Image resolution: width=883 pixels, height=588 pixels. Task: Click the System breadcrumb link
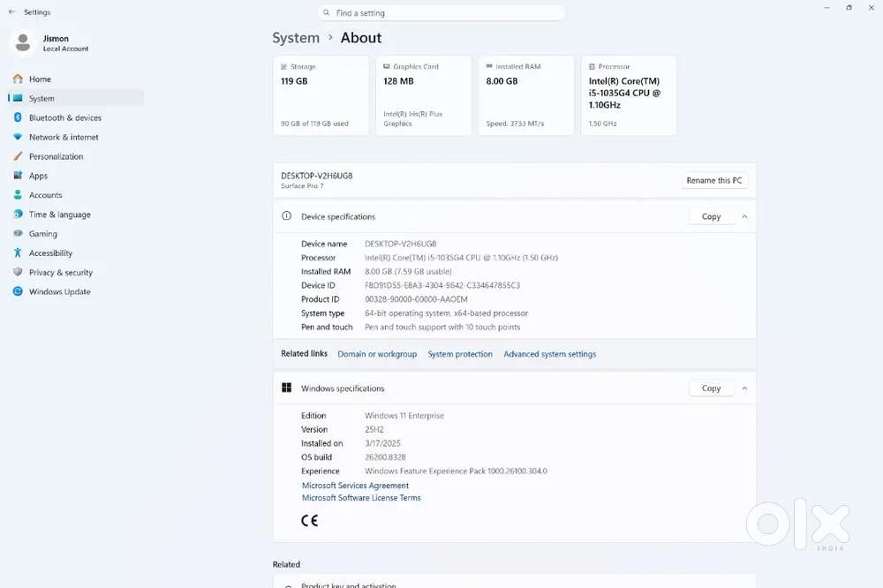coord(296,38)
